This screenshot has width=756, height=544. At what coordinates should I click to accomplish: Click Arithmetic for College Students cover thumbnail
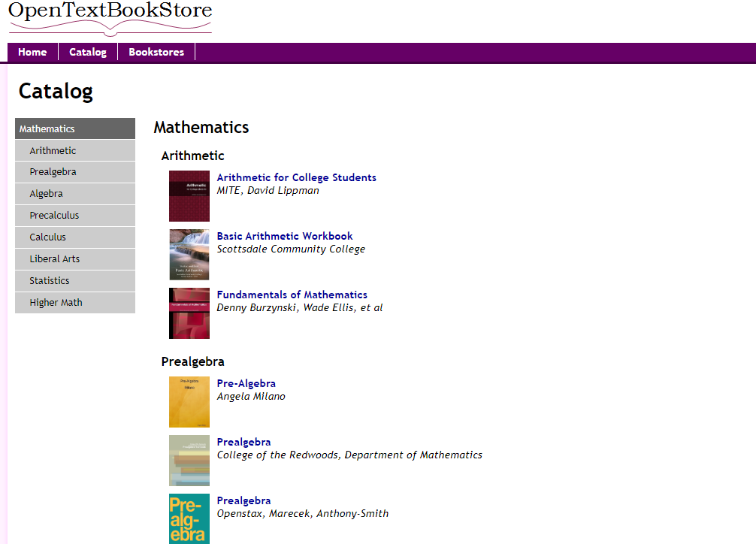[x=189, y=196]
